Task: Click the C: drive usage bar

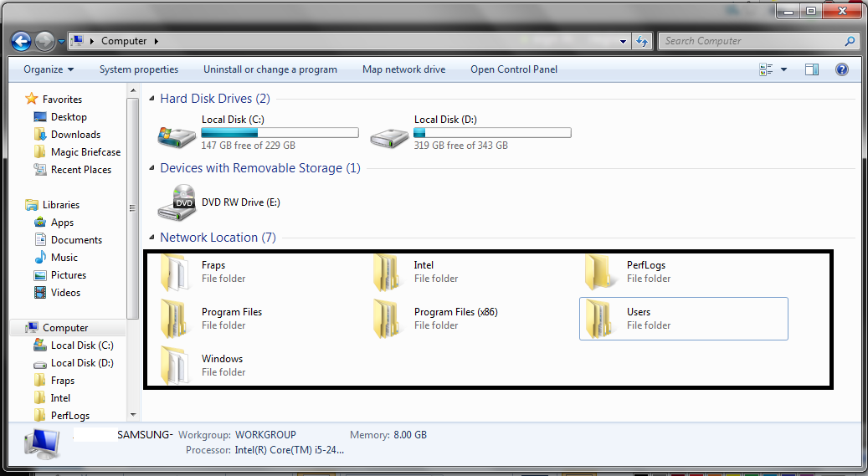Action: click(280, 133)
